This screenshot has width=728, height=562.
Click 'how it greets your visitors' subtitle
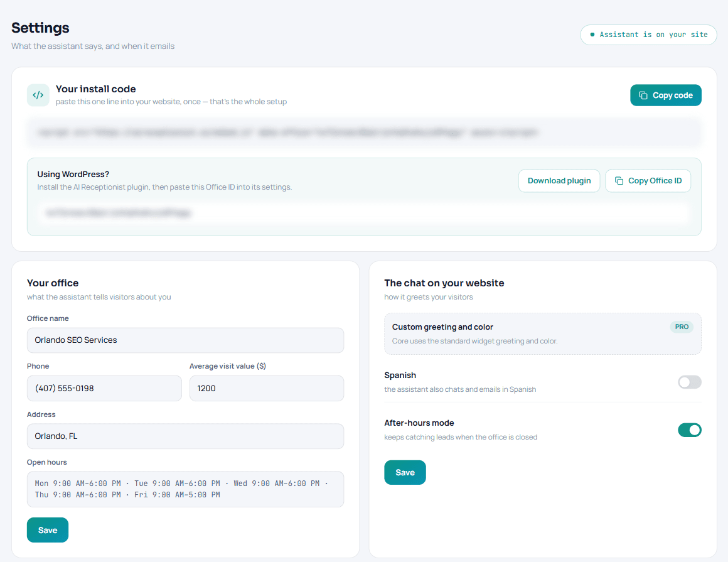428,297
